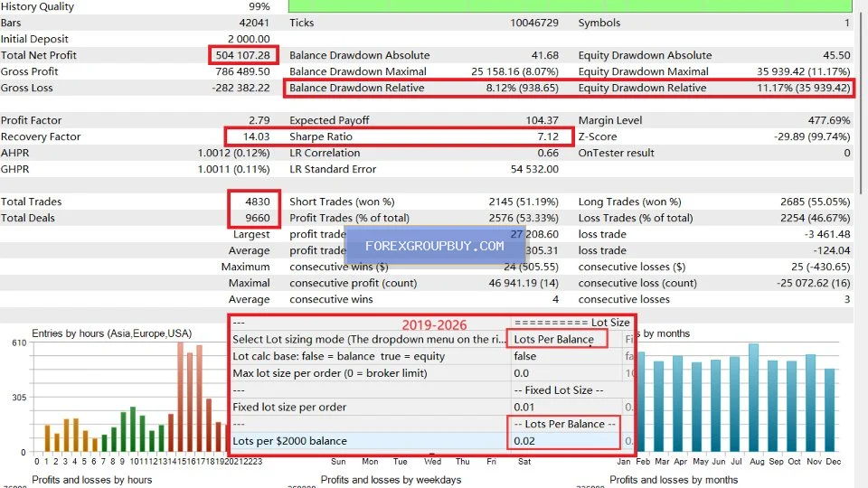Click the AHPR value 1.0012 (0.12%)
Image resolution: width=868 pixels, height=488 pixels.
[x=233, y=153]
